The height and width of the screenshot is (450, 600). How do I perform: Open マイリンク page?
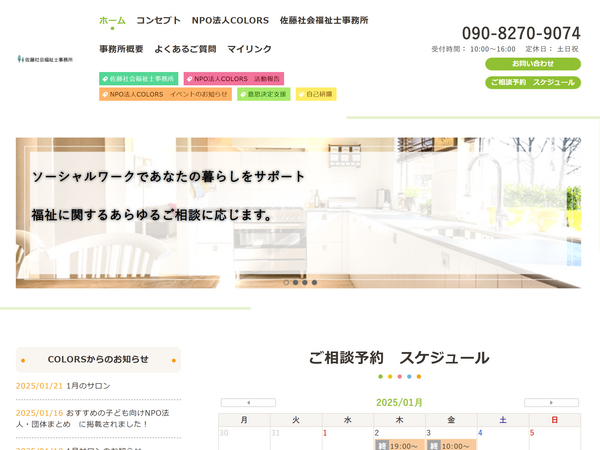(249, 49)
